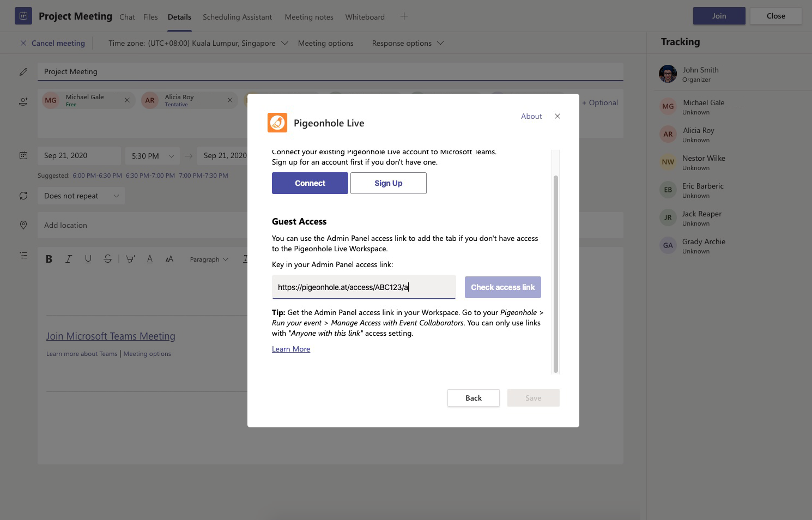This screenshot has width=812, height=520.
Task: Click the Project Meeting title field
Action: pyautogui.click(x=330, y=71)
